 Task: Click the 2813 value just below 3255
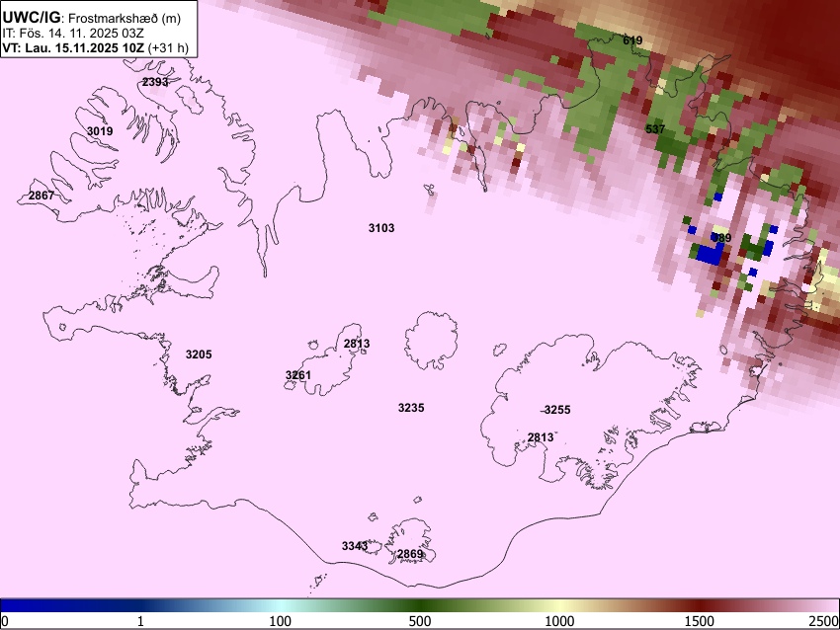(x=541, y=437)
